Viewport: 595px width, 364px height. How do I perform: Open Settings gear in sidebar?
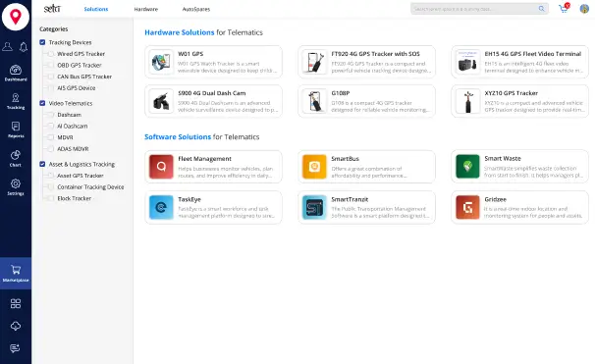coord(16,187)
